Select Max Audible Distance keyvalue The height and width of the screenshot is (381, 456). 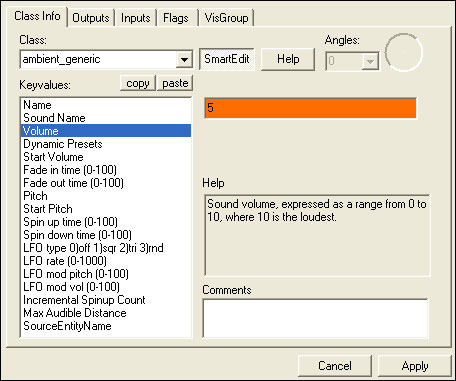pos(106,313)
